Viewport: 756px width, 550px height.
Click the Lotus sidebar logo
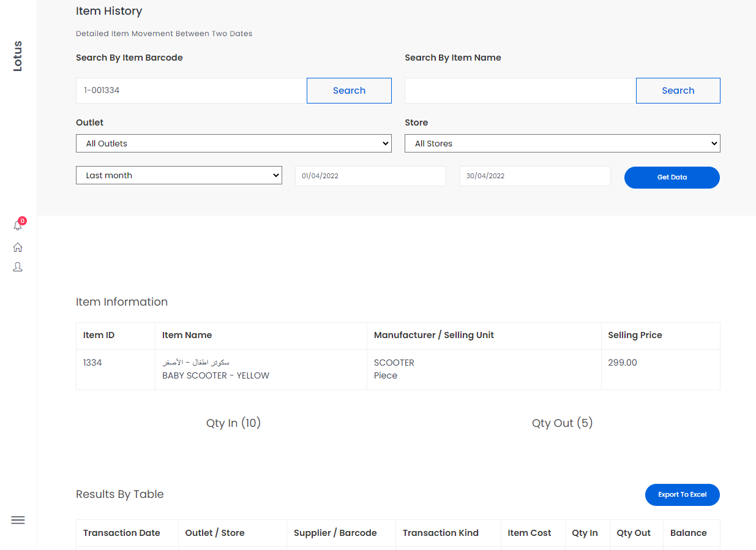tap(18, 56)
